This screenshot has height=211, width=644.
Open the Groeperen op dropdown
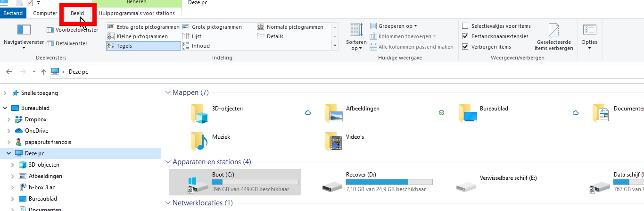point(394,26)
